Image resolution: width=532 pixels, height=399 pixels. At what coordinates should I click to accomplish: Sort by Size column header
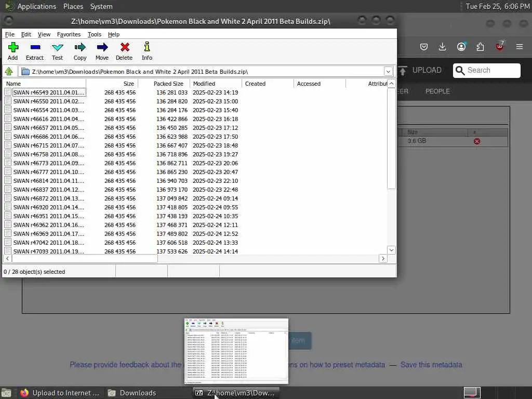pos(112,84)
